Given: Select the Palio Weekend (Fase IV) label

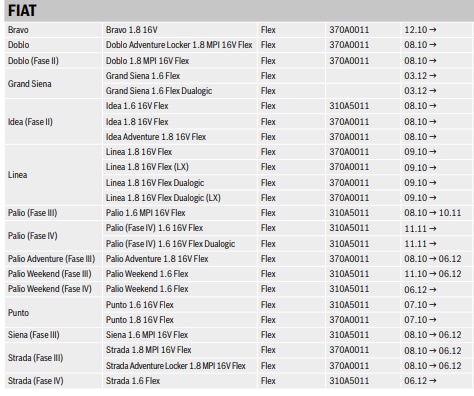Looking at the screenshot, I should [x=50, y=289].
